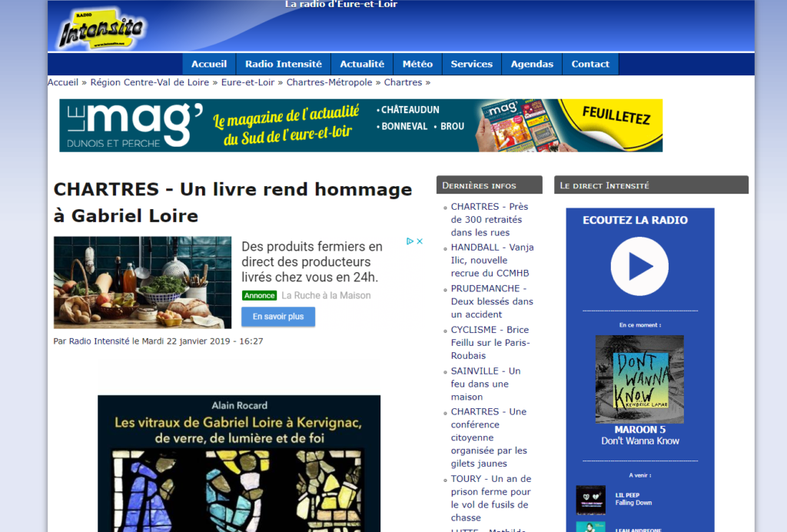Screen dimensions: 787x532
Task: Open the Le Mag' Dunois et Perche banner
Action: tap(361, 125)
